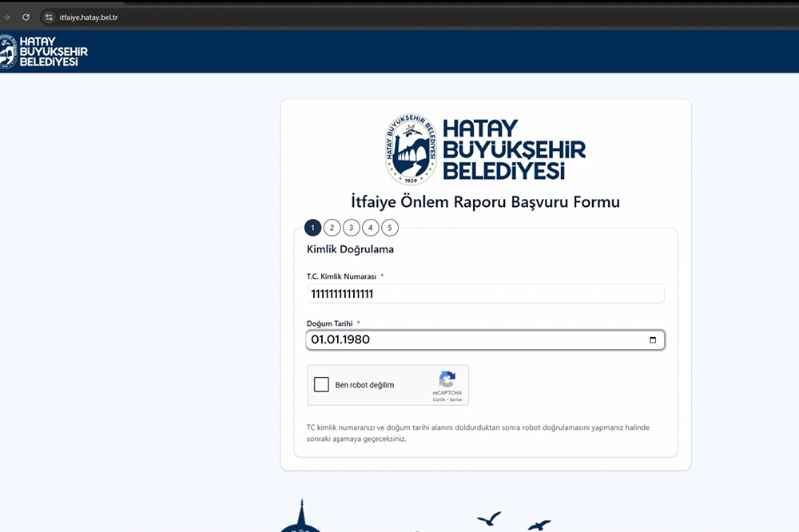799x532 pixels.
Task: Click the "İtfaiye Önlem Raporu Başvuru Formu" heading
Action: tap(485, 201)
